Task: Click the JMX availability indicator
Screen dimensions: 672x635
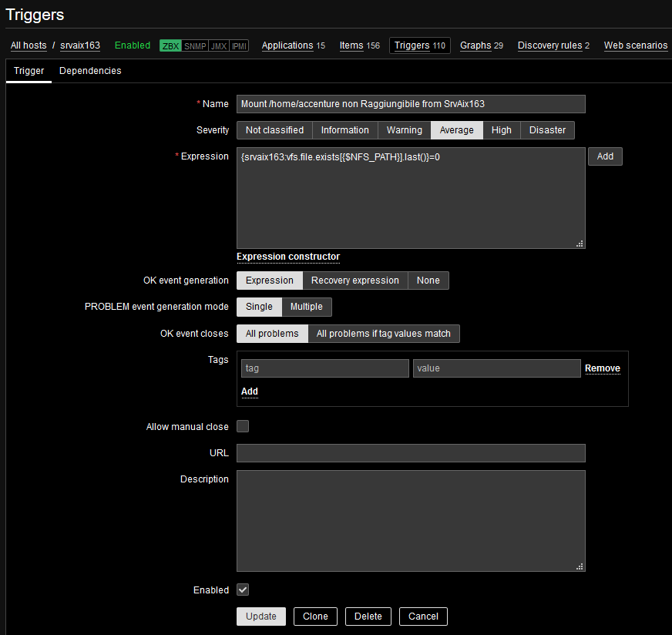Action: pyautogui.click(x=219, y=45)
